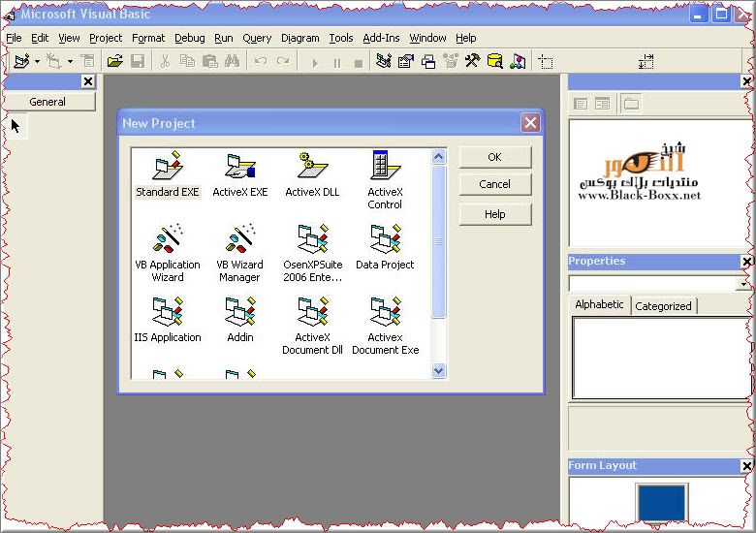Select Addin project type
Viewport: 756px width, 533px height.
tap(240, 320)
